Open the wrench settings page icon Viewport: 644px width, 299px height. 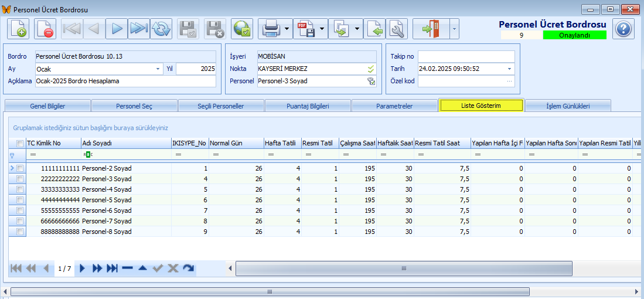(397, 29)
